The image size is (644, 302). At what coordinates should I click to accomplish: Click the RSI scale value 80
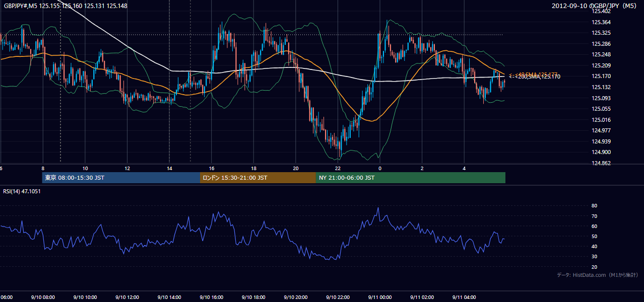pyautogui.click(x=594, y=206)
